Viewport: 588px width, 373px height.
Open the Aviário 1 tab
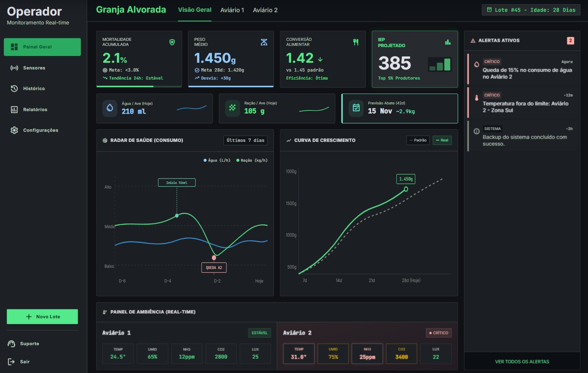pyautogui.click(x=232, y=10)
